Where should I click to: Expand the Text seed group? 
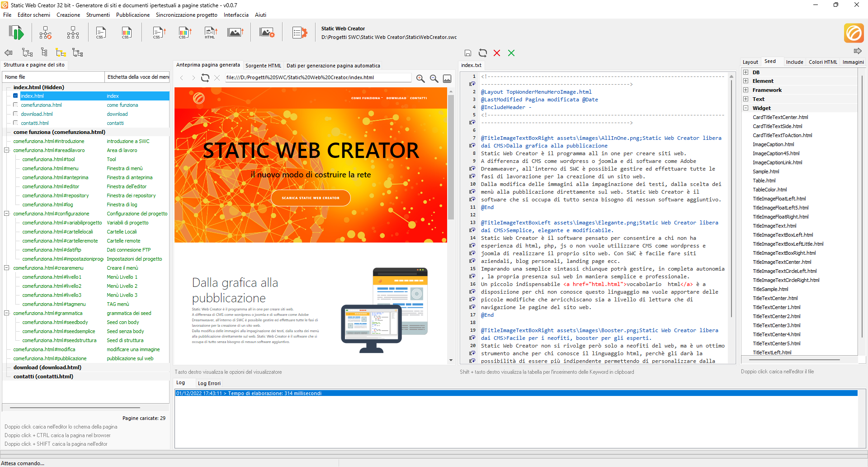(x=745, y=99)
